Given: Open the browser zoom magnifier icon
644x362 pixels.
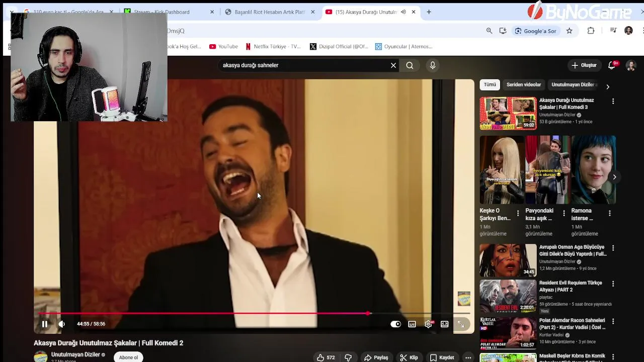Looking at the screenshot, I should click(489, 31).
